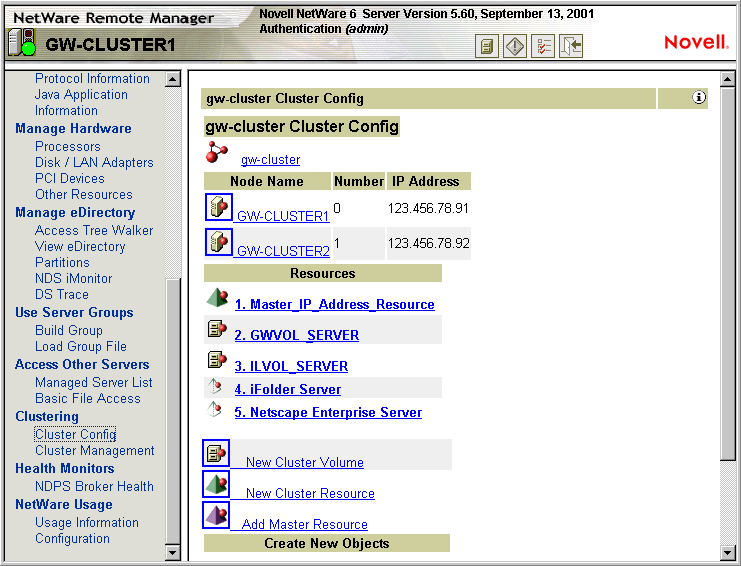
Task: Click the New Cluster Volume icon
Action: click(216, 454)
